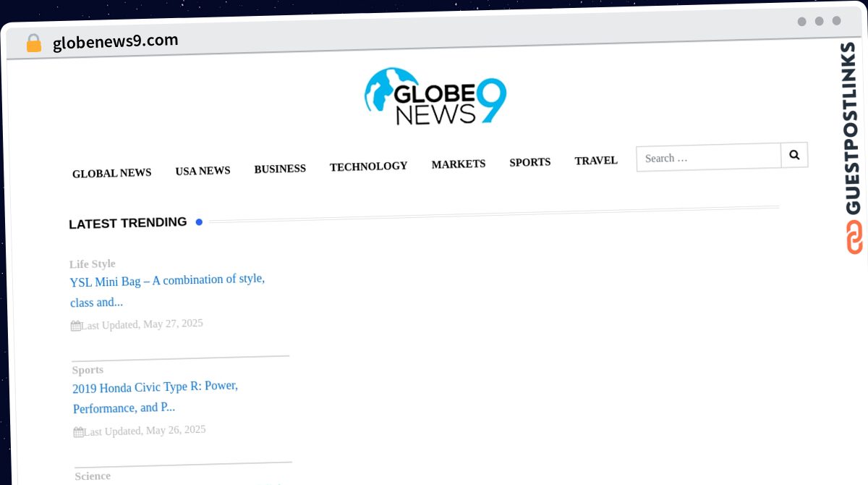Click the globenews9.com address text
This screenshot has width=868, height=485.
(116, 41)
